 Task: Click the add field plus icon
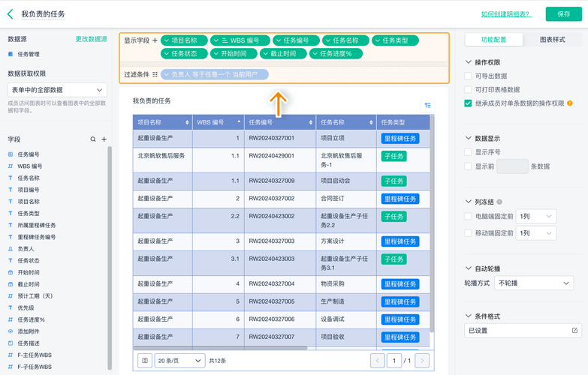tap(104, 139)
